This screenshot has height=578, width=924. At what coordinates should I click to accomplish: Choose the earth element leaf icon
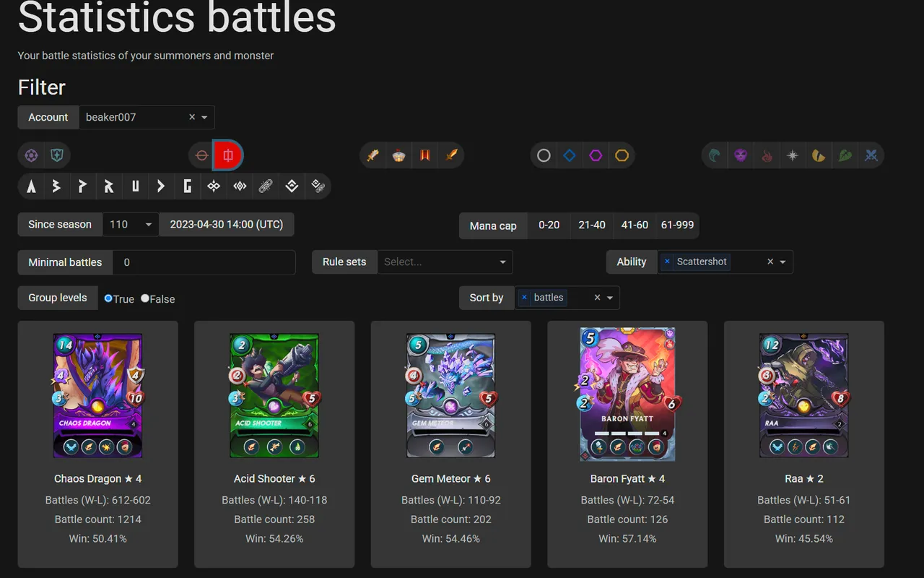coord(845,155)
